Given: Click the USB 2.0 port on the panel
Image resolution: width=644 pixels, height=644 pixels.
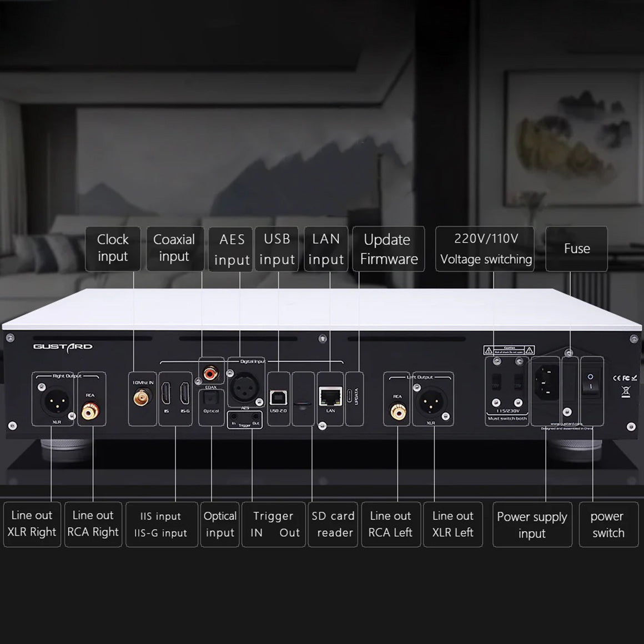Looking at the screenshot, I should coord(278,396).
